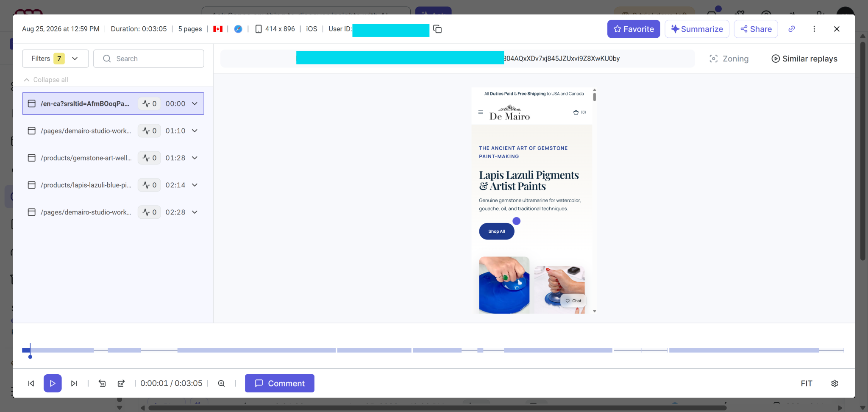Expand the 01:10 studio-work page chevron
This screenshot has height=412, width=868.
pyautogui.click(x=195, y=131)
